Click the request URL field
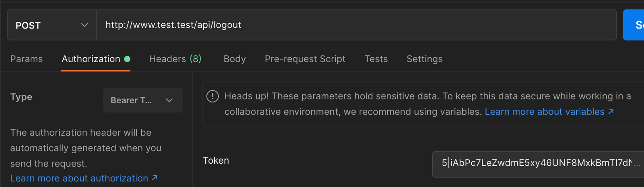Viewport: 644px width, 187px height. 356,25
